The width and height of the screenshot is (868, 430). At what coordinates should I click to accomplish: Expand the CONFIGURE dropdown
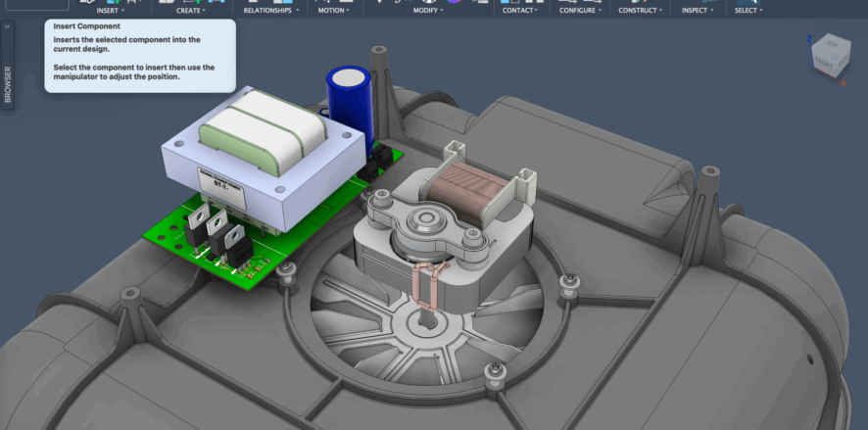pyautogui.click(x=581, y=10)
